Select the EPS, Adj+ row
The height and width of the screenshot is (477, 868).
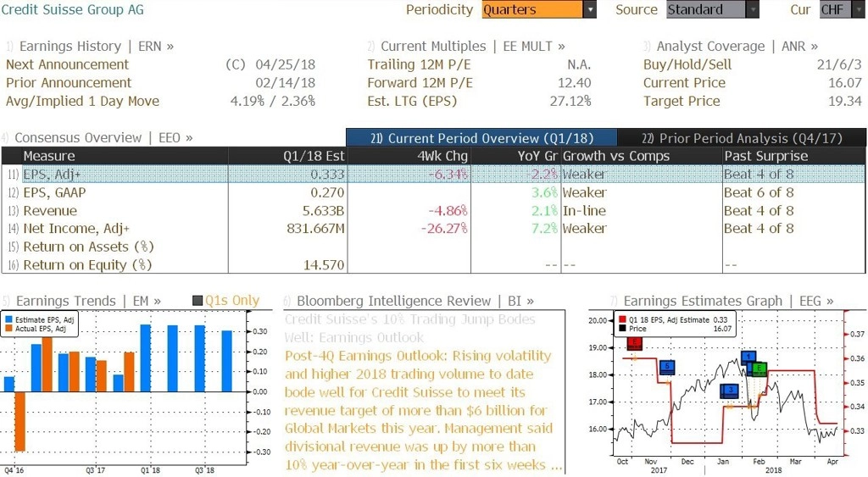tap(433, 174)
